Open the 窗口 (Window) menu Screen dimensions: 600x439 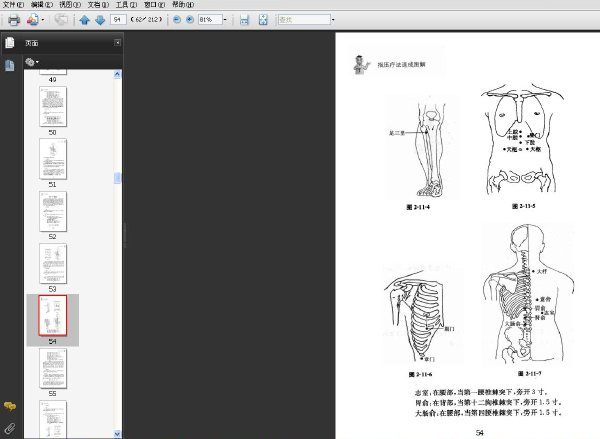(155, 5)
